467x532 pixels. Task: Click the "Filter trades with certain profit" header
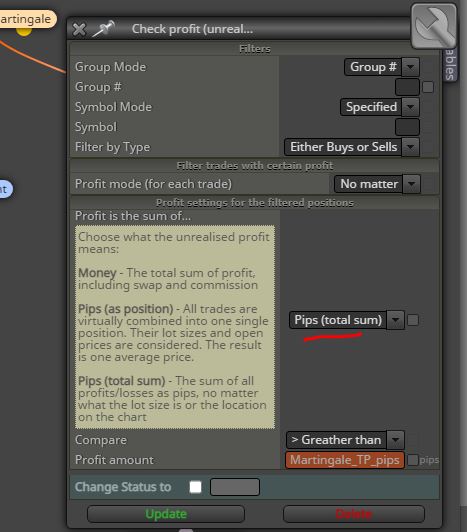pos(255,166)
